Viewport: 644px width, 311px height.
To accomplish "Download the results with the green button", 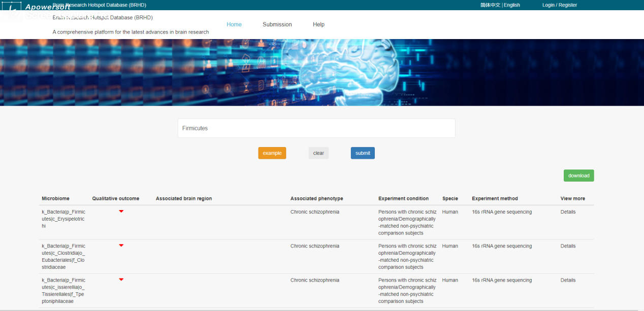I will click(578, 176).
